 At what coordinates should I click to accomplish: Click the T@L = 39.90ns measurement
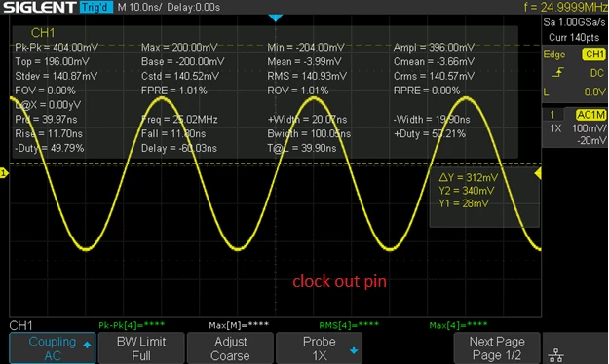tap(302, 148)
